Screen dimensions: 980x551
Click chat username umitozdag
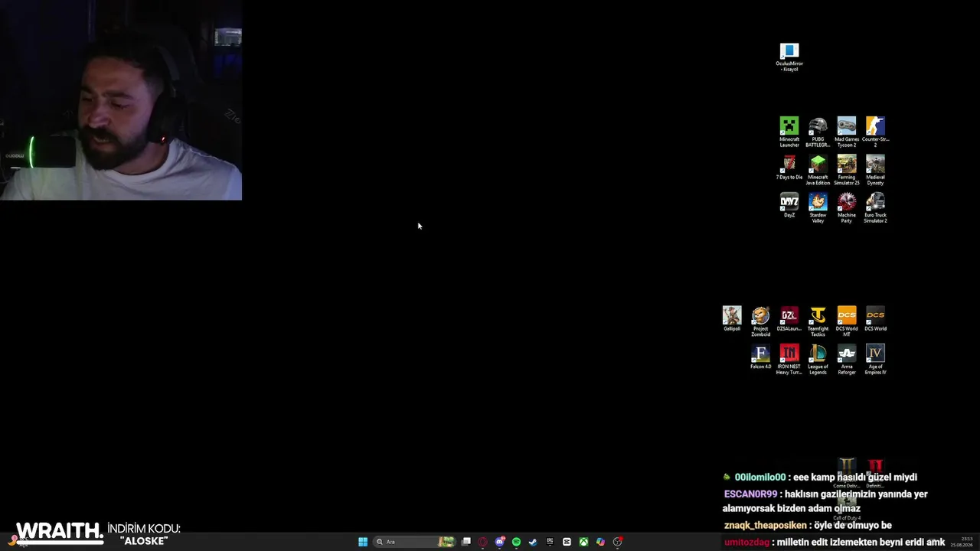coord(746,543)
